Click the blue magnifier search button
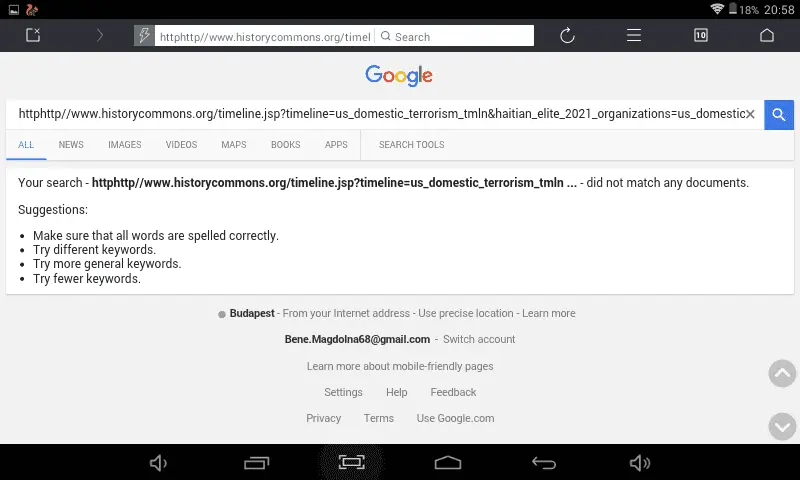The width and height of the screenshot is (800, 480). 779,115
